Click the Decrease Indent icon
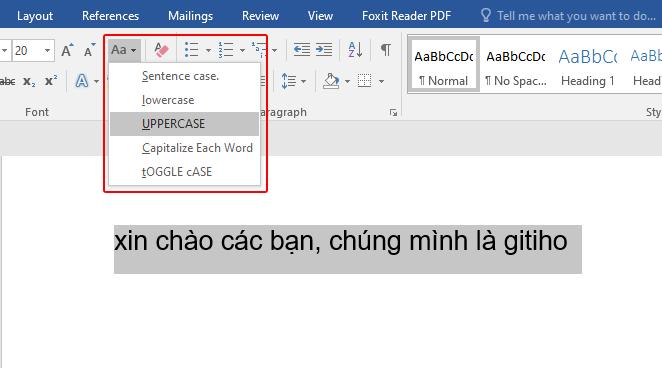Image resolution: width=662 pixels, height=368 pixels. pos(301,50)
